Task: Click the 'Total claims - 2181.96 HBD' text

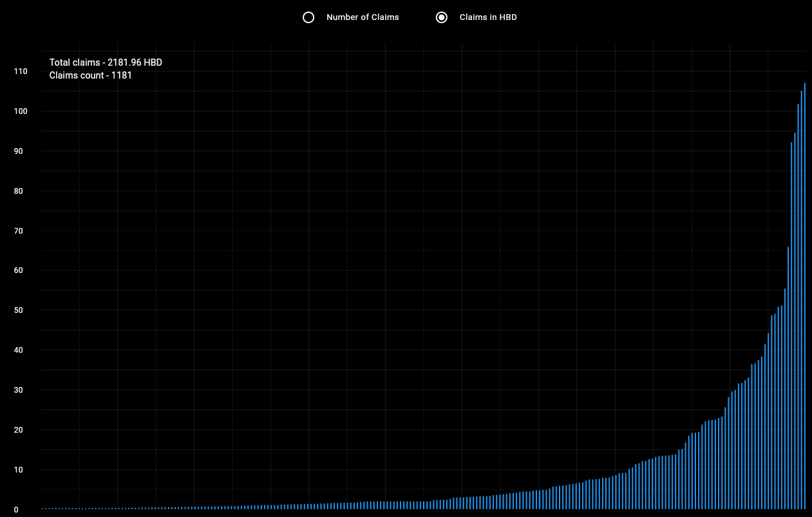Action: (x=106, y=62)
